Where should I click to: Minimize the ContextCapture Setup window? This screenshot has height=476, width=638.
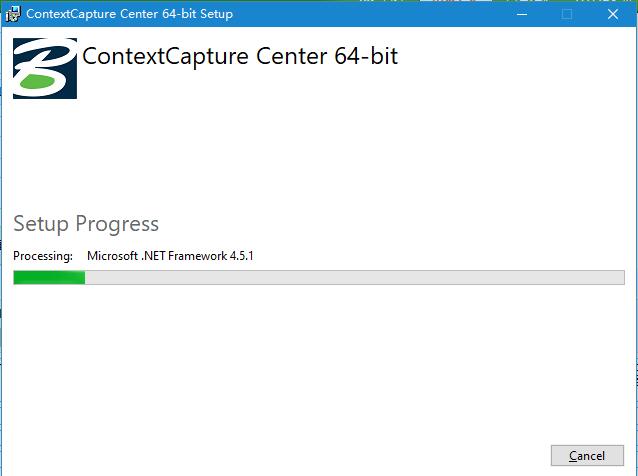(x=522, y=14)
